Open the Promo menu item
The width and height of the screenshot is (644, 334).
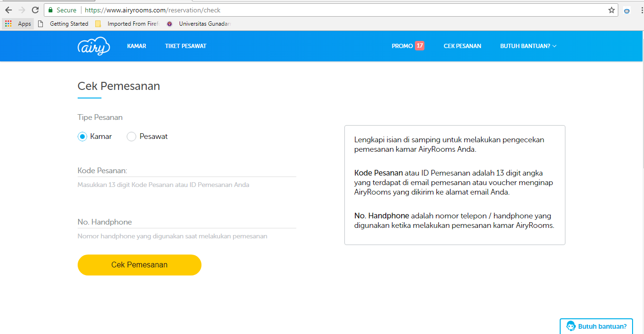[402, 46]
